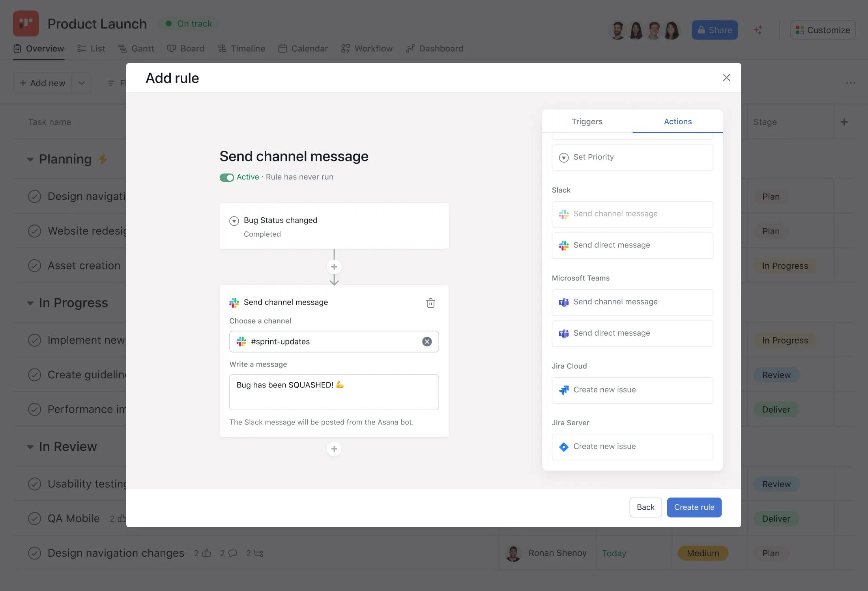Select Slack Send direct message action

(632, 245)
